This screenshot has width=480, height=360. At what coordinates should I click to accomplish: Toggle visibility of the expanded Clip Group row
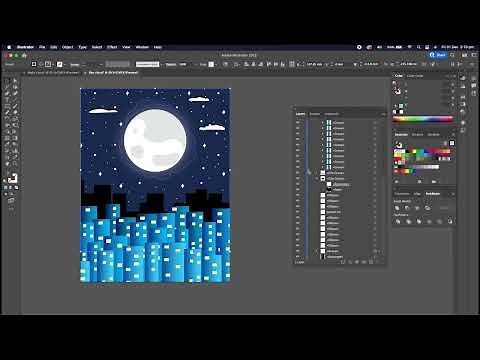coord(297,179)
